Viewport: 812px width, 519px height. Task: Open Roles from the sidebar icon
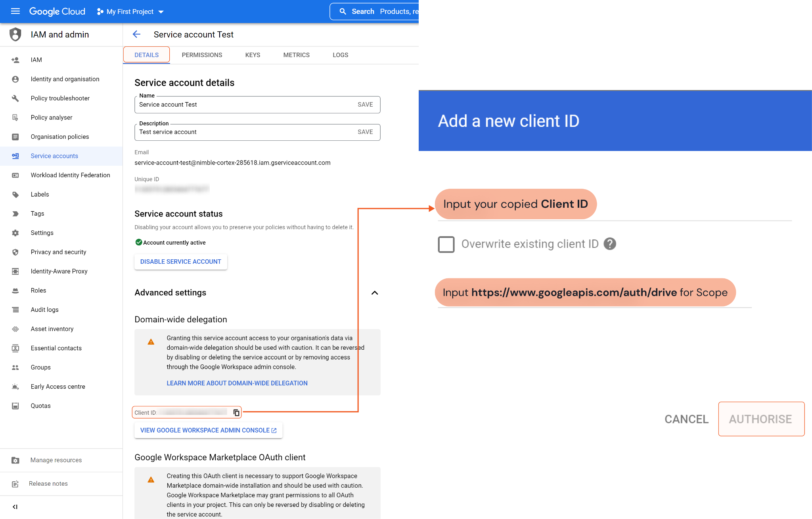(15, 290)
